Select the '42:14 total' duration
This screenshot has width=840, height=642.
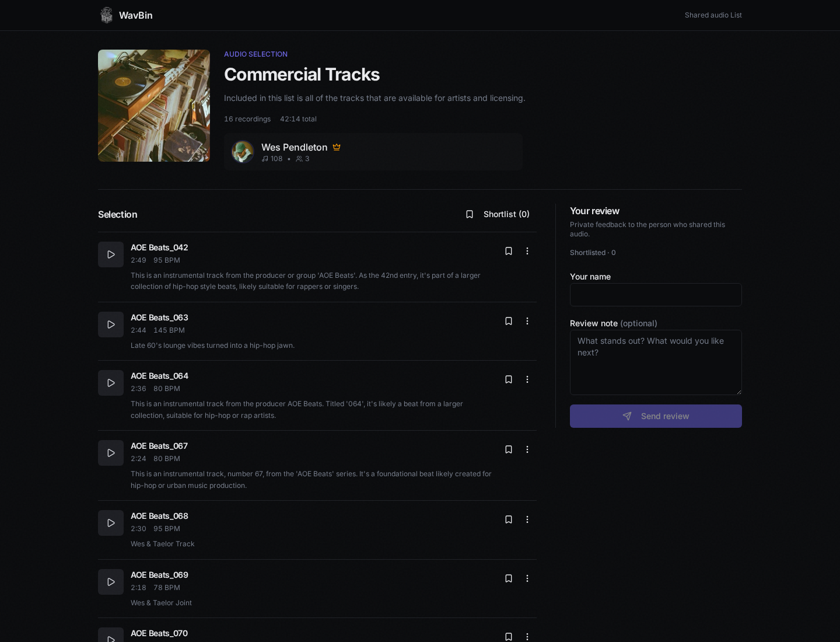(x=298, y=119)
